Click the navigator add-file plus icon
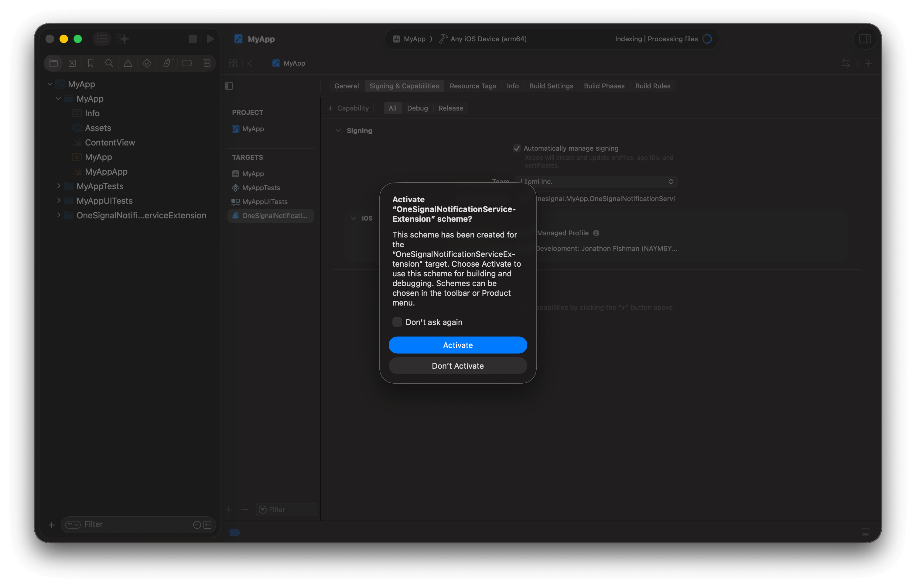This screenshot has width=916, height=588. pyautogui.click(x=52, y=525)
